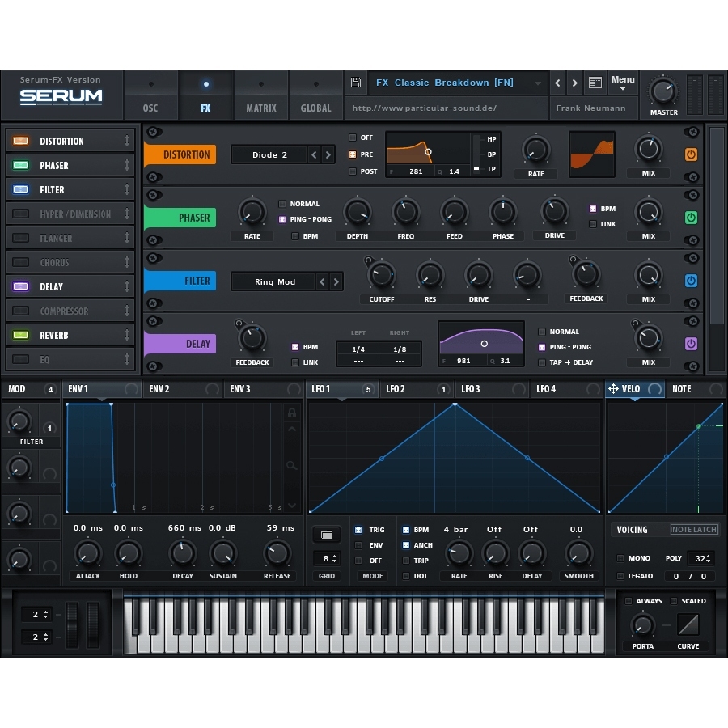Select distortion filter OFF checkbox
The width and height of the screenshot is (728, 728).
353,138
